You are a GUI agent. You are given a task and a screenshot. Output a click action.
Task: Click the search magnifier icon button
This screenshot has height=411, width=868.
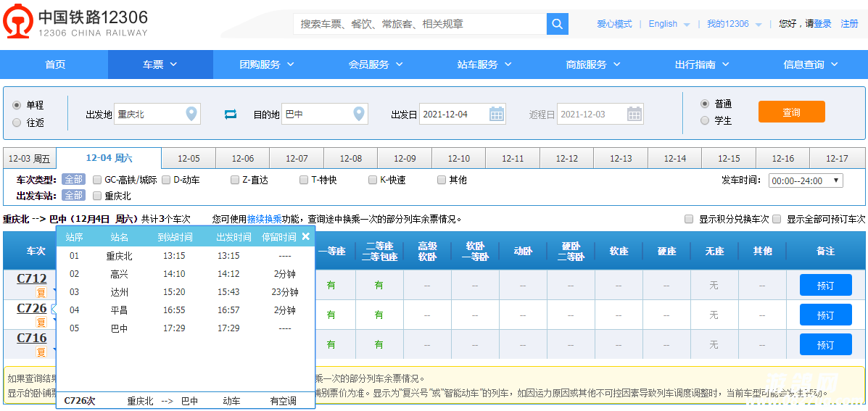(557, 24)
